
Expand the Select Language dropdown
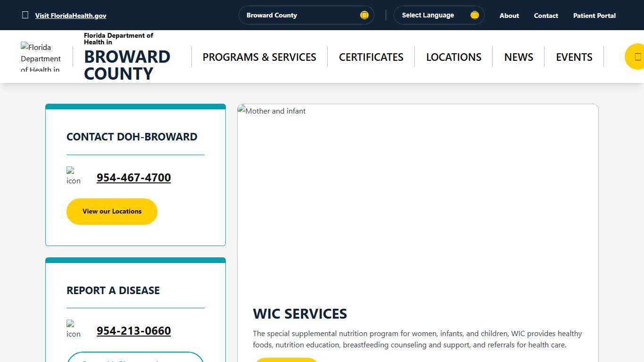pos(438,15)
